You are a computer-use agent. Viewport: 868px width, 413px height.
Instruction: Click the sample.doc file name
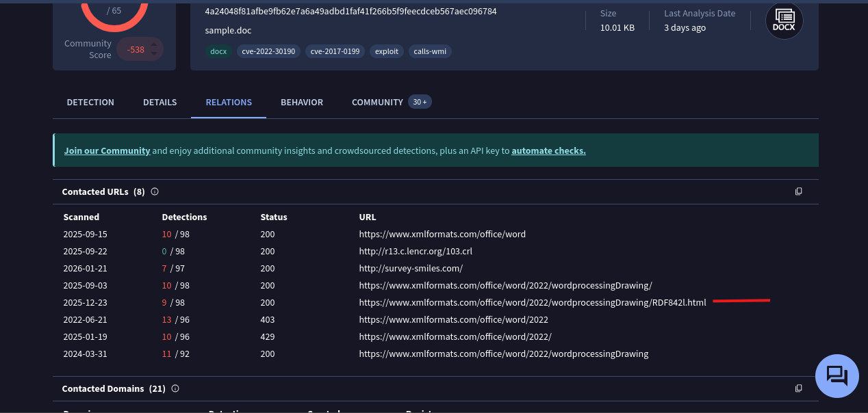pos(228,31)
